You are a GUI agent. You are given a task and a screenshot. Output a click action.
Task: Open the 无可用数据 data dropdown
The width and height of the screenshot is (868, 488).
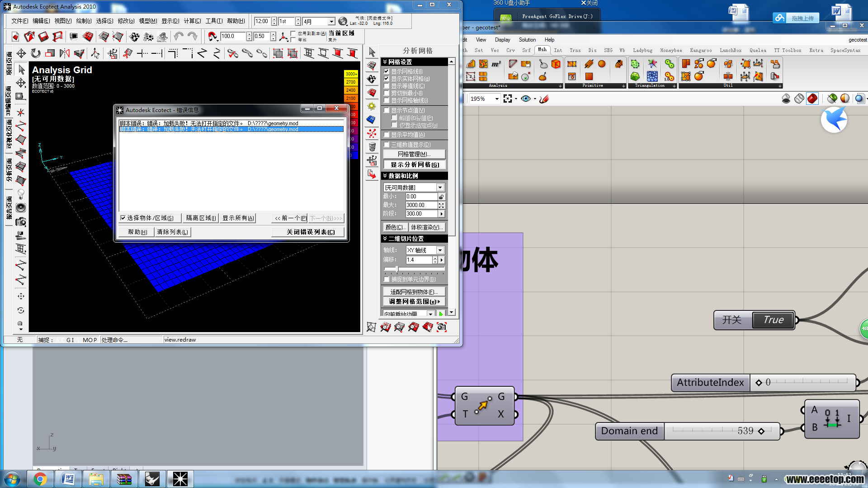[x=439, y=188]
